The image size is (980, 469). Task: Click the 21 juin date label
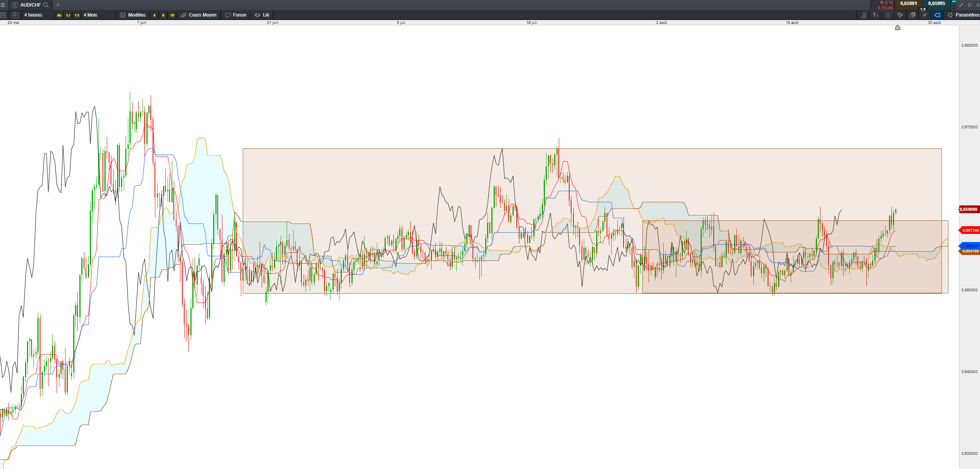(x=273, y=23)
